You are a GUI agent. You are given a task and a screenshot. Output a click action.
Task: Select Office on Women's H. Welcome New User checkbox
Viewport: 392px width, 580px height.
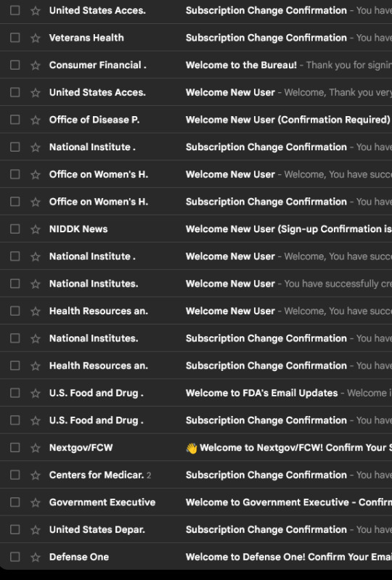click(x=15, y=174)
